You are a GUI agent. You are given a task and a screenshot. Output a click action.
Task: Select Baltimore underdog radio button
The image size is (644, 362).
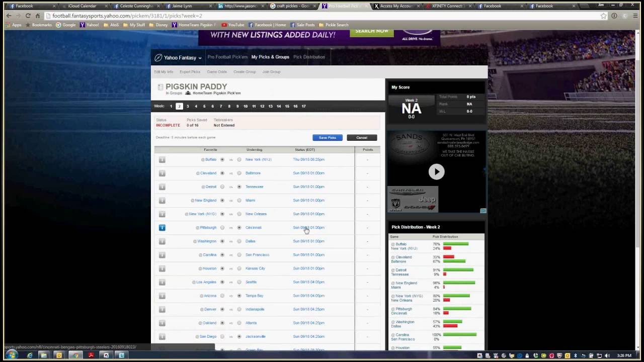coord(239,173)
